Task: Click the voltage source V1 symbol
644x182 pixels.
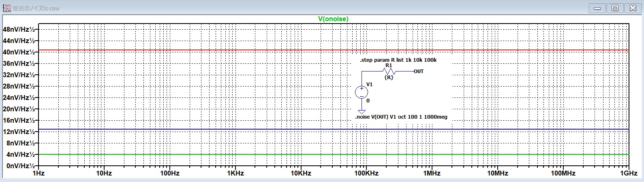Action: click(x=362, y=92)
